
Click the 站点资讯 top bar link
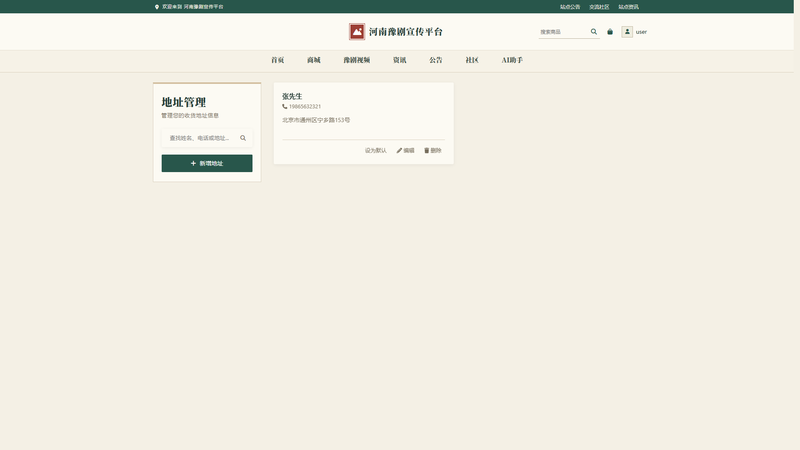[629, 7]
